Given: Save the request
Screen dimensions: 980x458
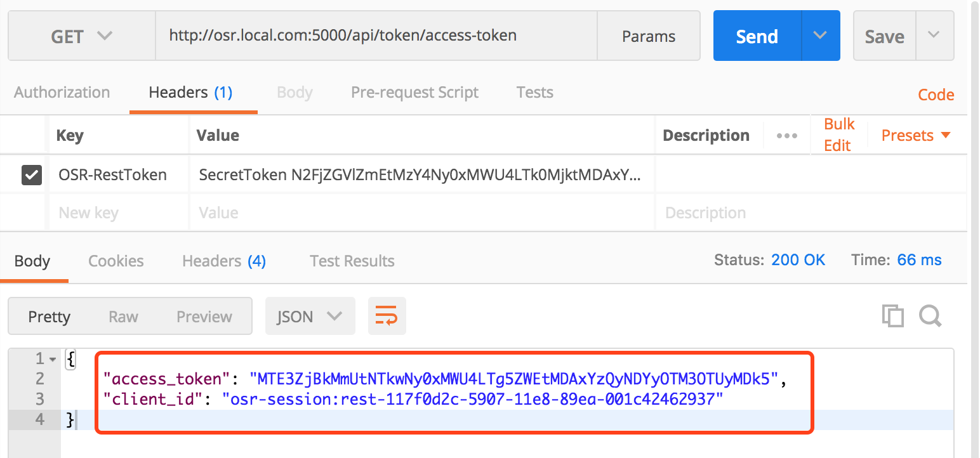Looking at the screenshot, I should point(884,36).
